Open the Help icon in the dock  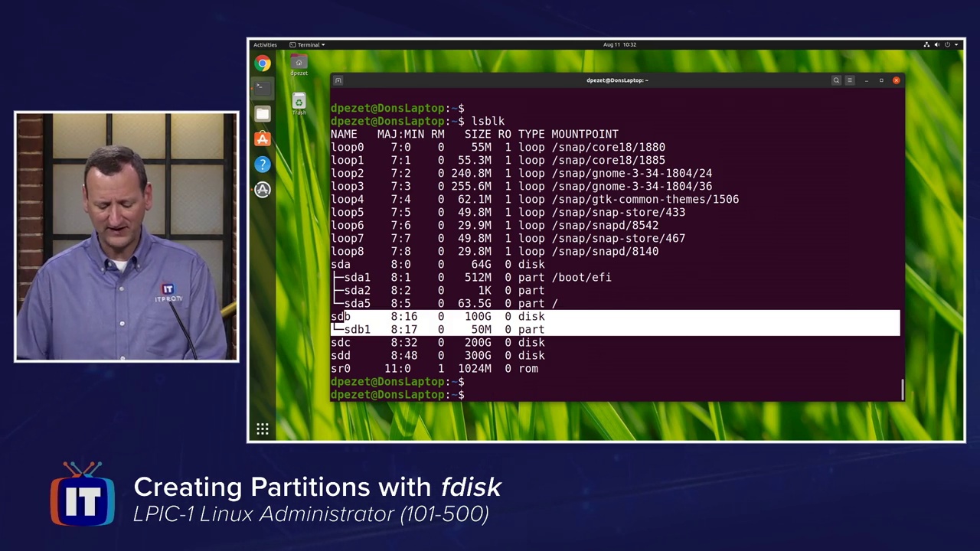(263, 164)
